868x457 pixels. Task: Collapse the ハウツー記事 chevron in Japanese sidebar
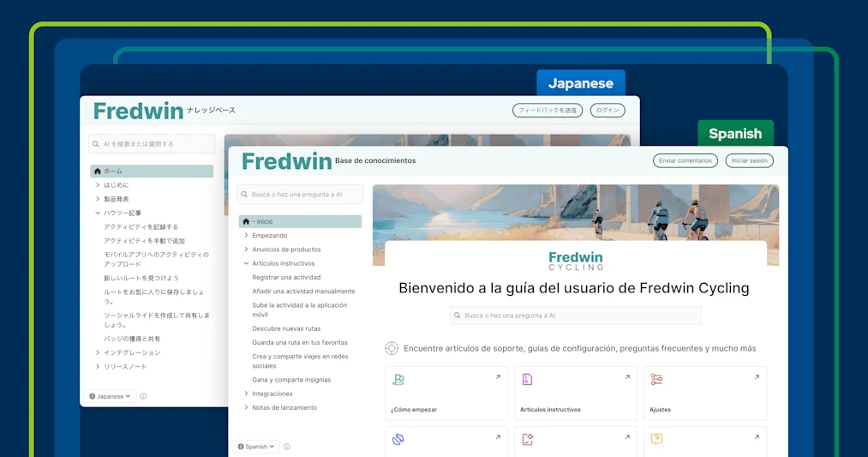pyautogui.click(x=98, y=213)
